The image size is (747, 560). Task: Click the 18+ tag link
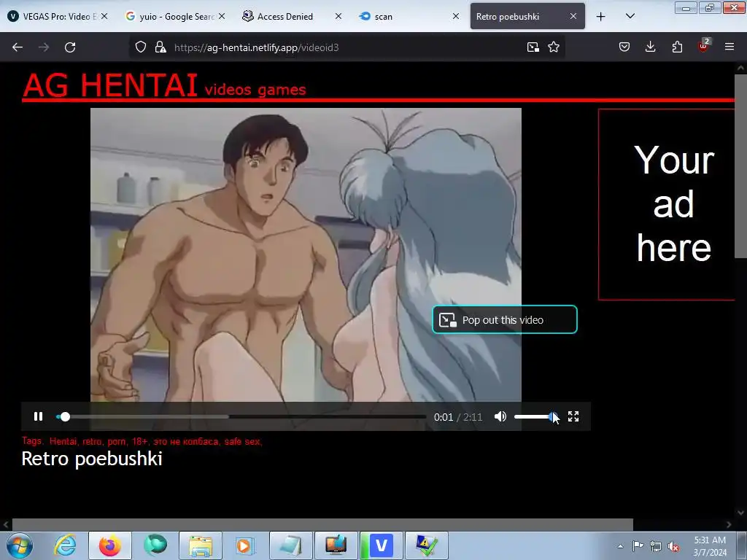coord(140,441)
